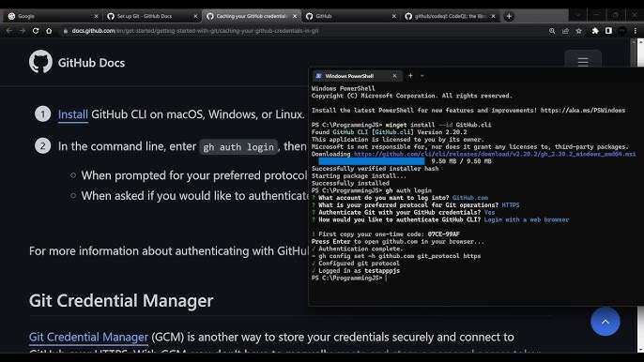Add new PowerShell tab with plus
Viewport: 644px width, 362px height.
410,76
